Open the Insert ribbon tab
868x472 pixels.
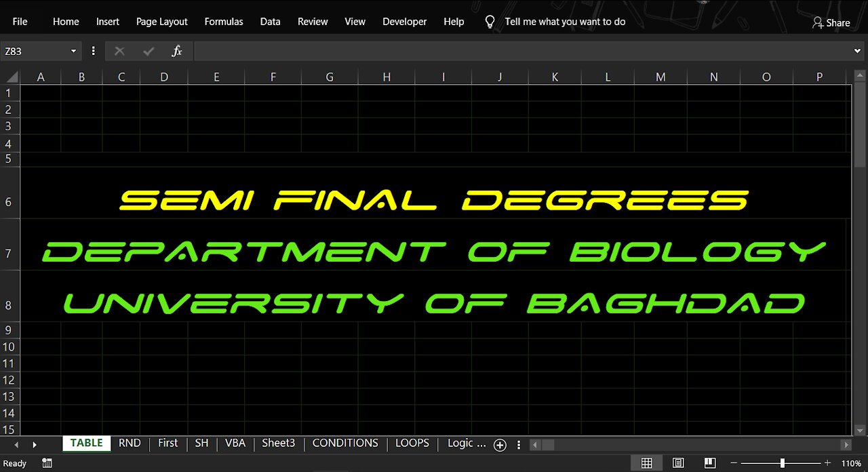point(108,22)
